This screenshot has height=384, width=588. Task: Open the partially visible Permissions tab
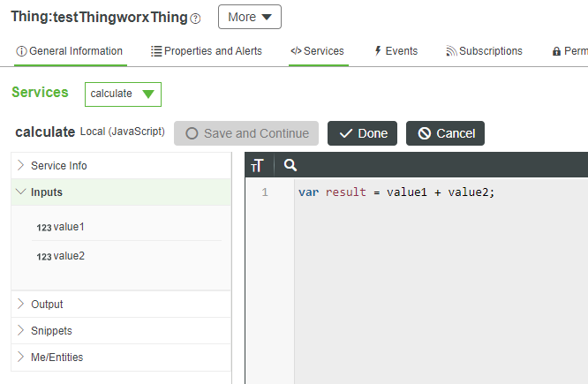tap(570, 51)
